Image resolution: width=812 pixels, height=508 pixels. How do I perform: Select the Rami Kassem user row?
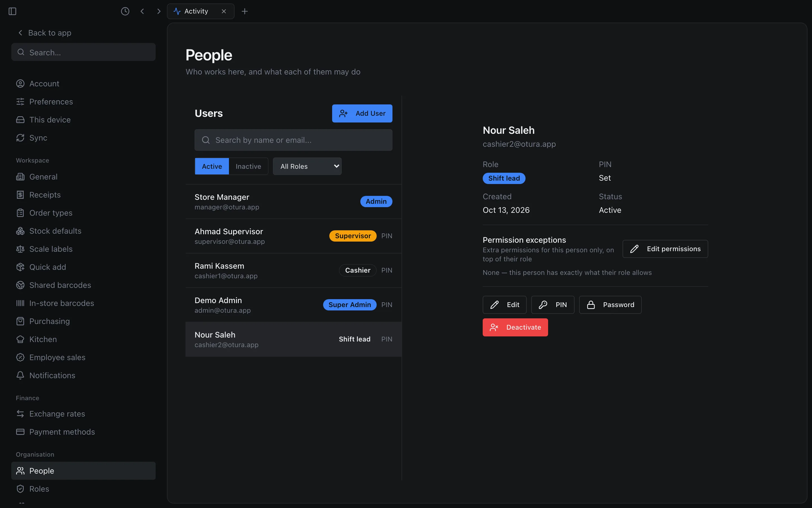293,270
